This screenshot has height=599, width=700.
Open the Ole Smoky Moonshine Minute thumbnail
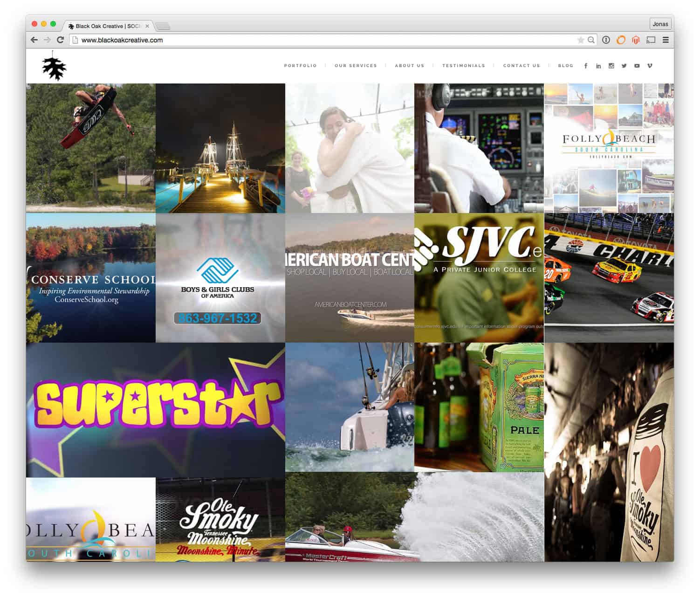point(220,519)
